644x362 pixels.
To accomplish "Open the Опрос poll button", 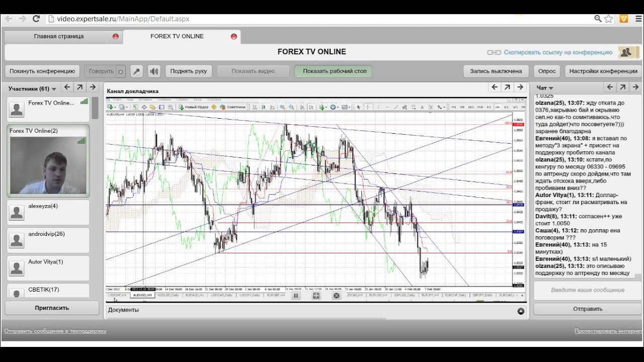I will tap(547, 71).
